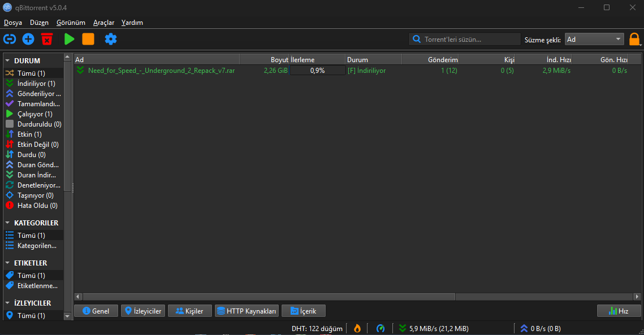Click DHT: 122 düğüm status text
The height and width of the screenshot is (335, 644).
point(317,328)
